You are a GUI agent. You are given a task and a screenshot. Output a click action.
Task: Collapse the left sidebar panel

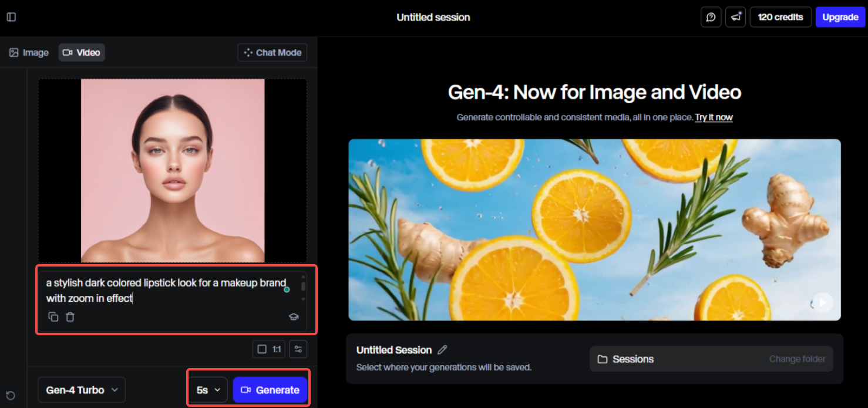coord(11,16)
